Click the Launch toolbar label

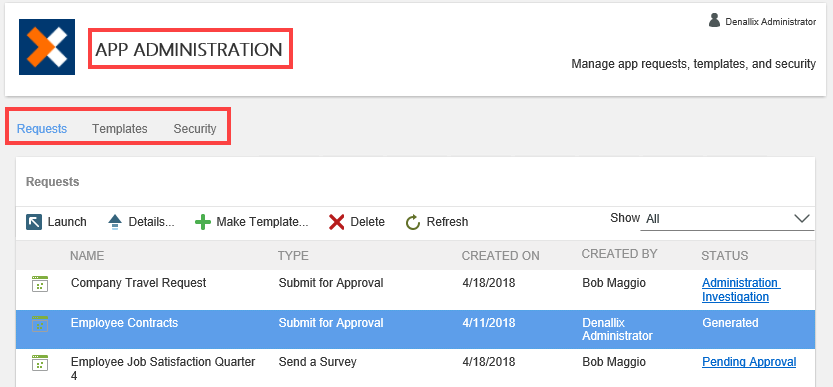click(x=67, y=222)
